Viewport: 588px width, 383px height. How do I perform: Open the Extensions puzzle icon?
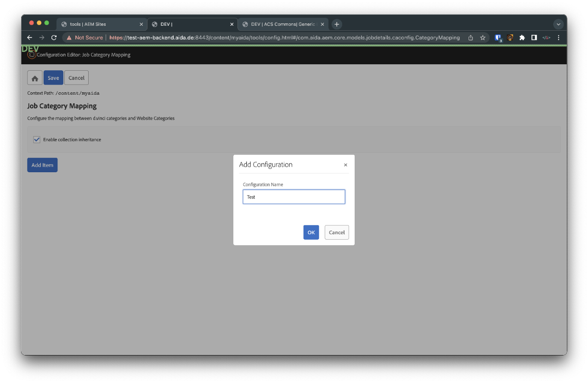[x=522, y=38]
